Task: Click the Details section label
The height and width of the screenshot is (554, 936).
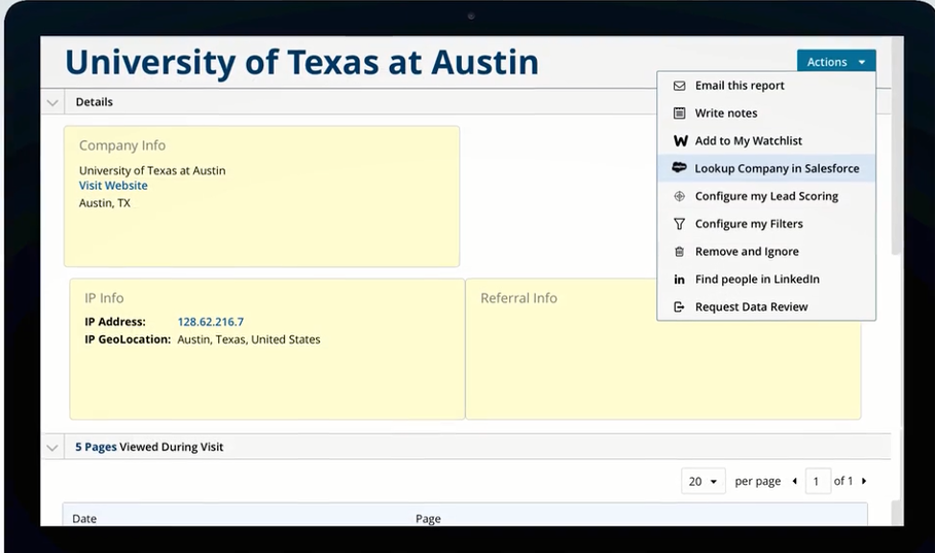Action: (94, 102)
